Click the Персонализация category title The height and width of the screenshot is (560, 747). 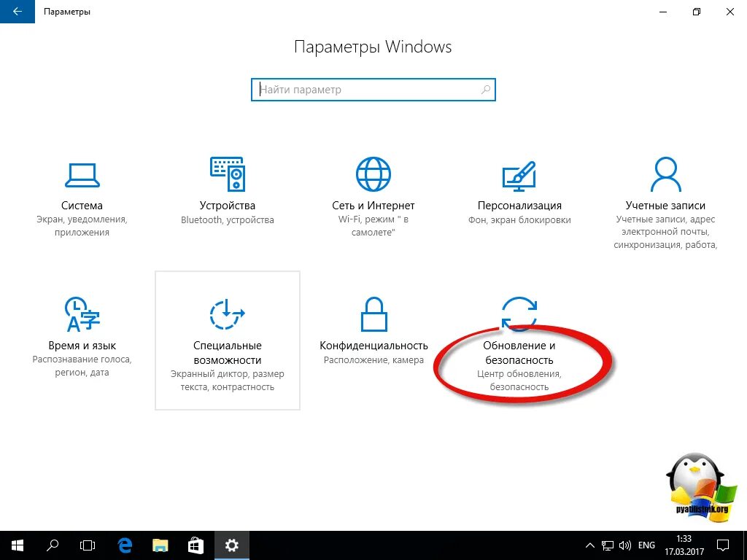[x=519, y=205]
